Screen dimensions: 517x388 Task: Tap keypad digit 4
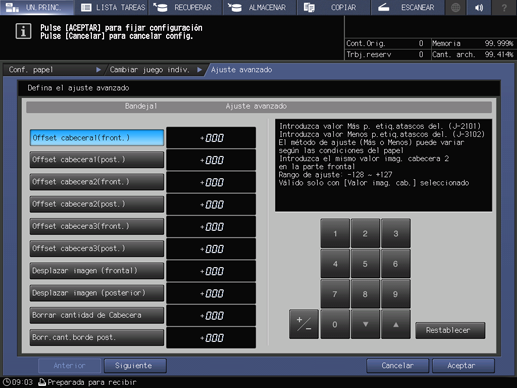(335, 264)
